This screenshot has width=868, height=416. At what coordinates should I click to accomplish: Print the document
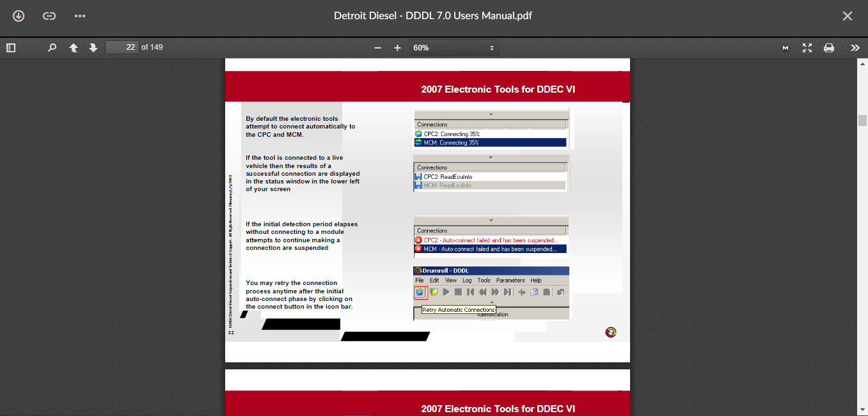829,48
